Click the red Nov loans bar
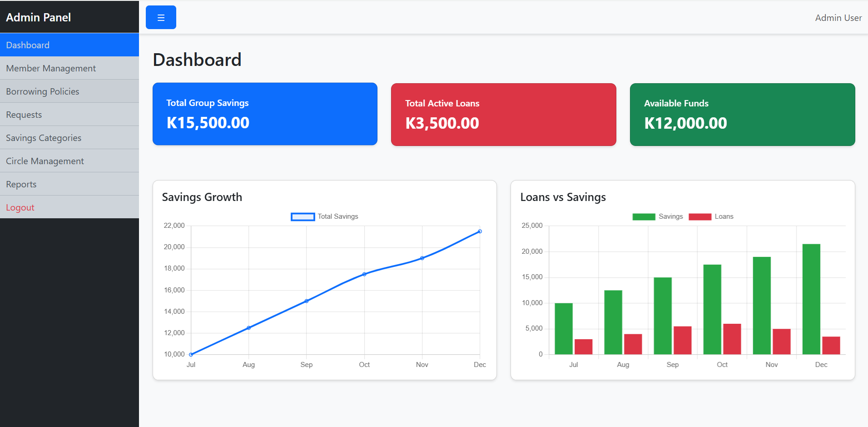The image size is (868, 427). tap(782, 342)
